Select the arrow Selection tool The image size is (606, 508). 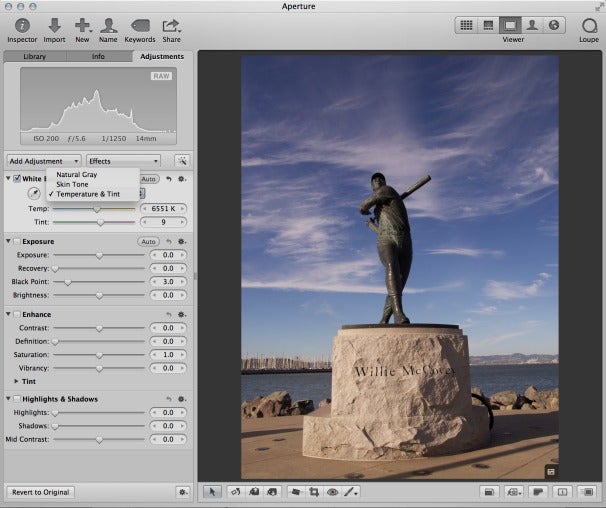point(212,492)
